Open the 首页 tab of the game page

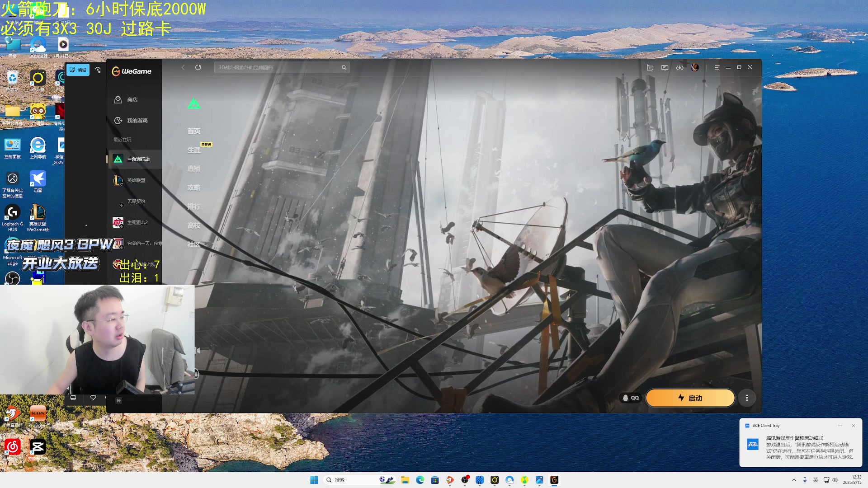(x=194, y=131)
